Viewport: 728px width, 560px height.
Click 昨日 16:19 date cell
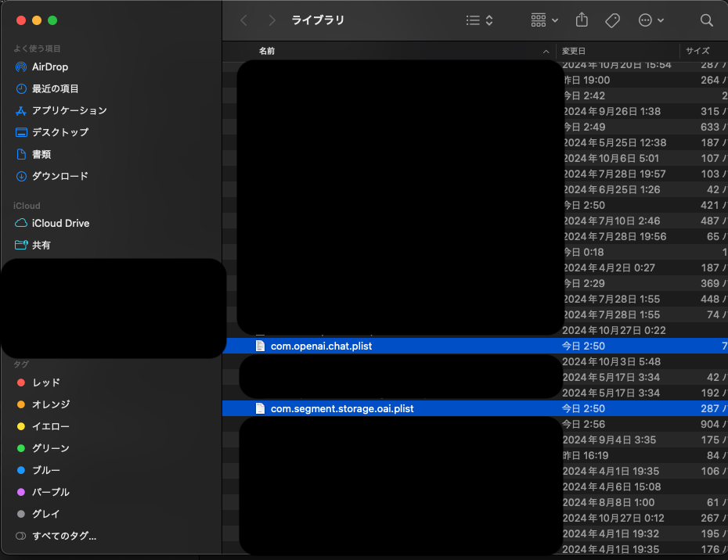pyautogui.click(x=586, y=456)
